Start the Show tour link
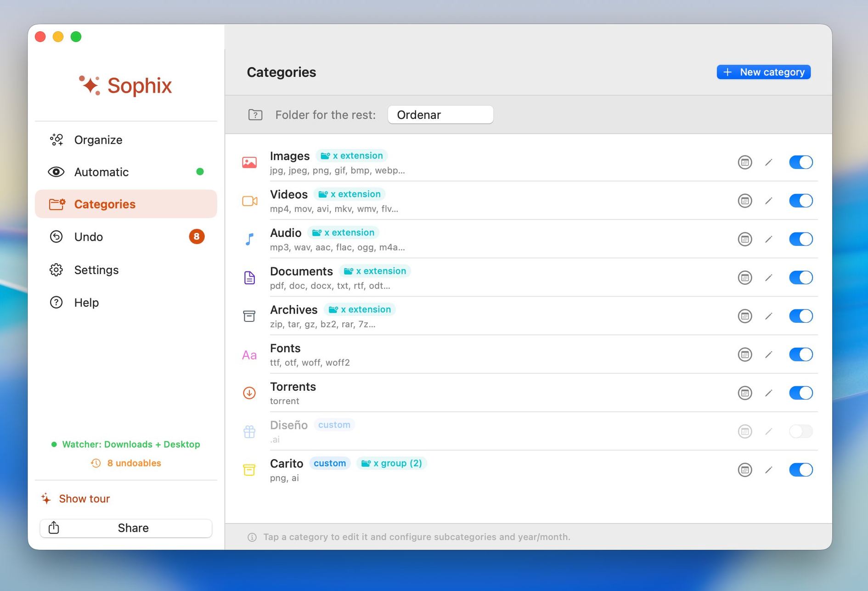 tap(76, 498)
